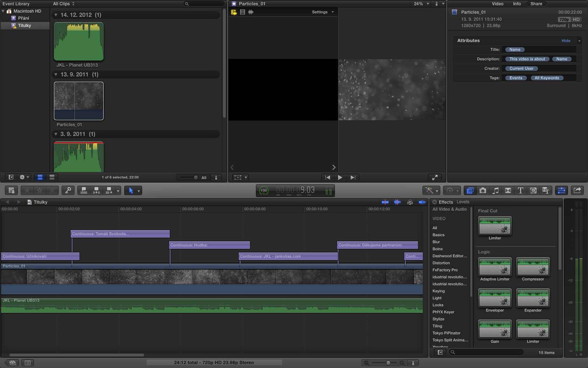
Task: Open the Enhancements magic wand menu
Action: [x=431, y=190]
